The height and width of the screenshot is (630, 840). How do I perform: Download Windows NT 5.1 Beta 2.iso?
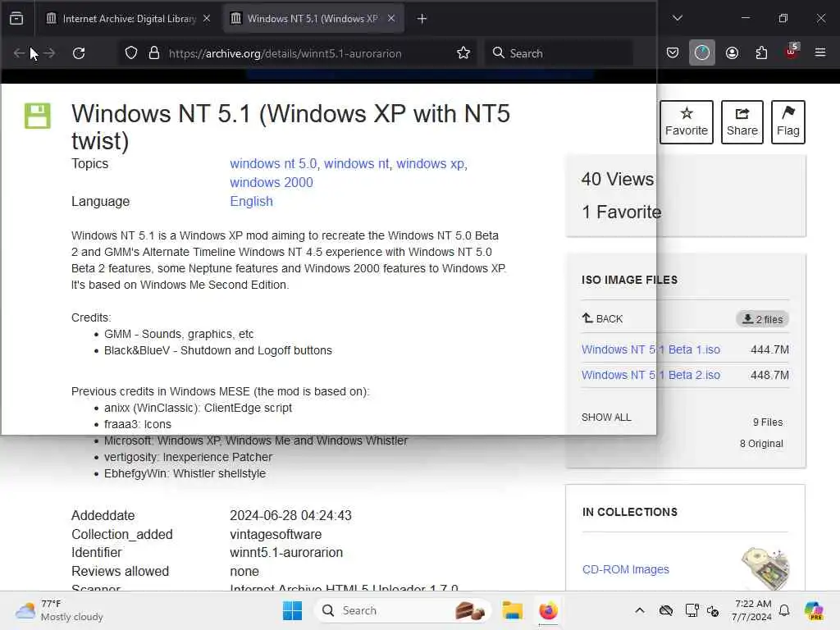(651, 375)
